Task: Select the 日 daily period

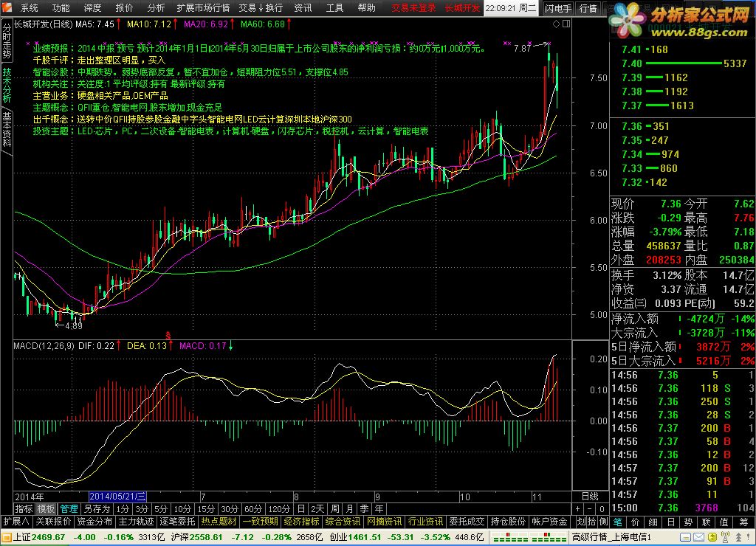Action: pyautogui.click(x=301, y=509)
